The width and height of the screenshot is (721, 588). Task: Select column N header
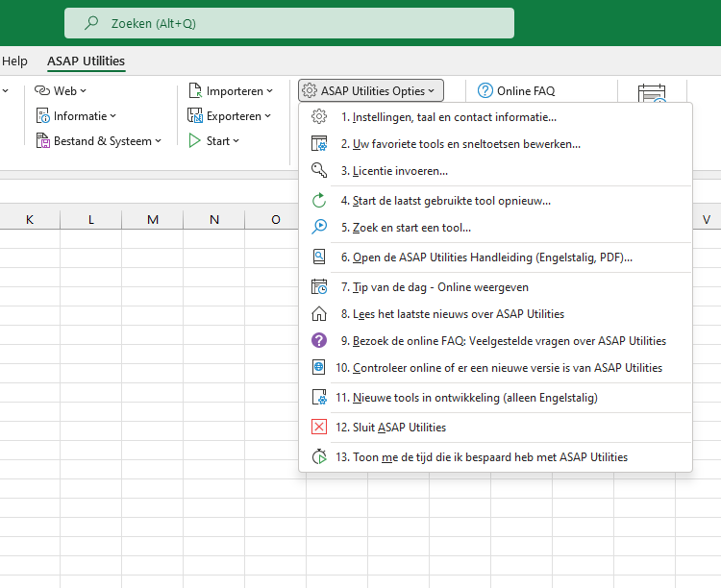coord(214,219)
